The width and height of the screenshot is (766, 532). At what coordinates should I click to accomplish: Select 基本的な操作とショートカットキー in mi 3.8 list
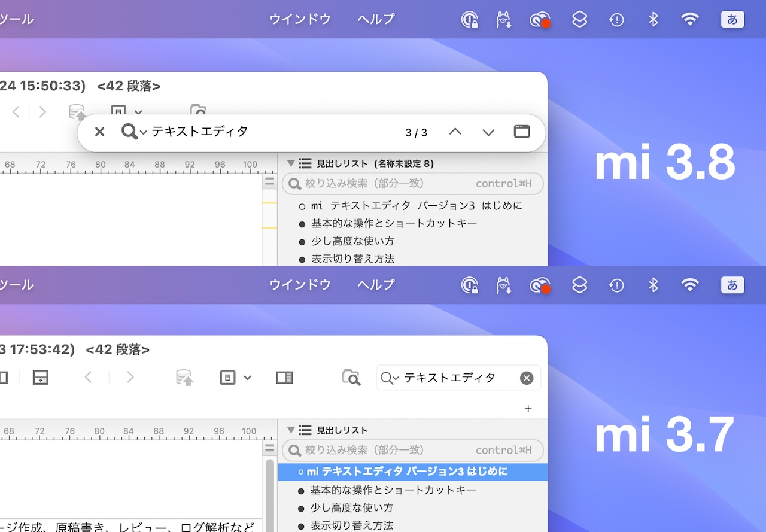[387, 224]
